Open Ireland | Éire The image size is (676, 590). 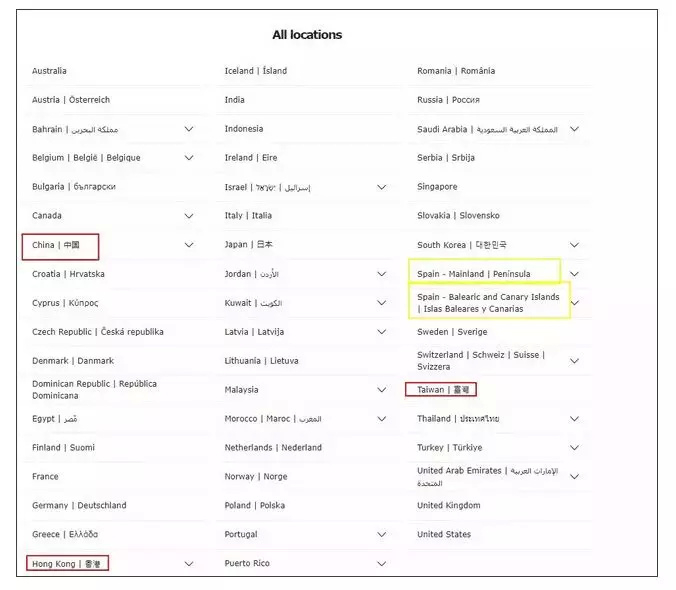[x=251, y=158]
